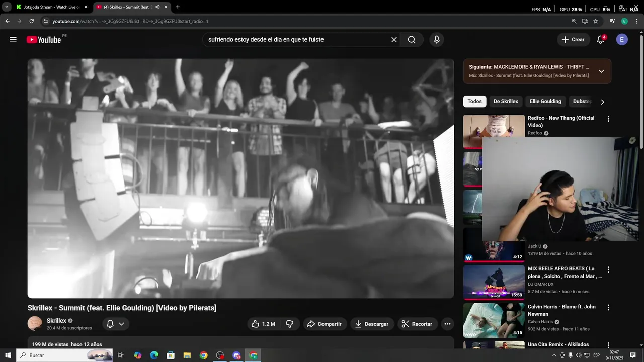
Task: Expand the Siguiente mix playlist
Action: (x=601, y=71)
